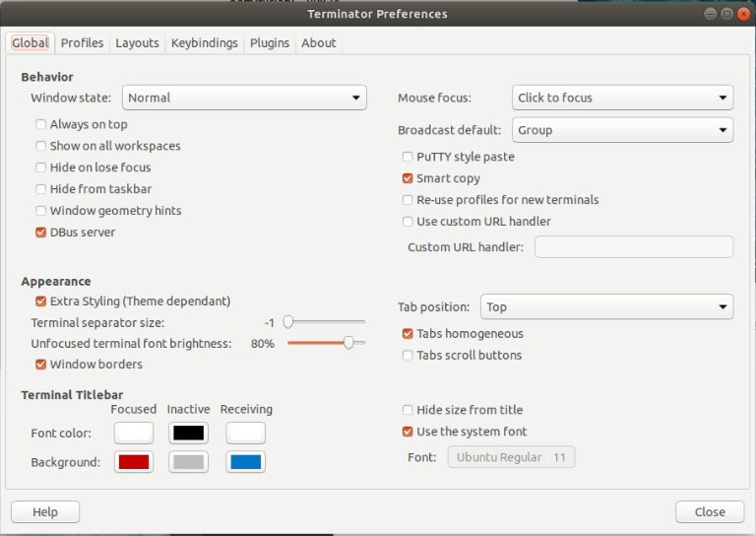Screen dimensions: 756x536
Task: Pick the Focused font color swatch
Action: [134, 433]
